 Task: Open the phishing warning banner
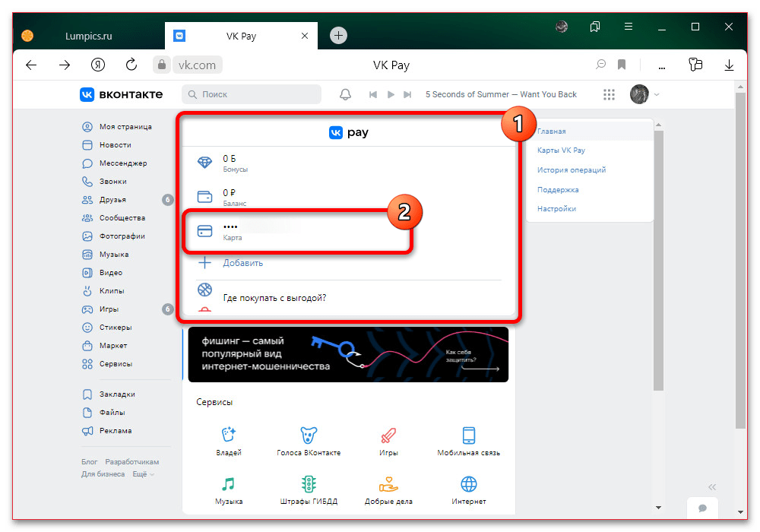348,354
